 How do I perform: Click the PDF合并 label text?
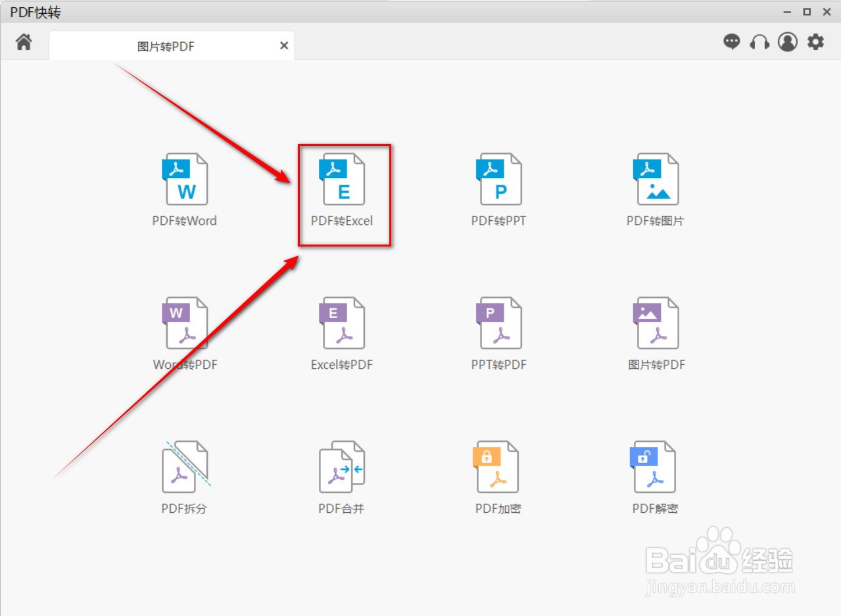(x=341, y=508)
